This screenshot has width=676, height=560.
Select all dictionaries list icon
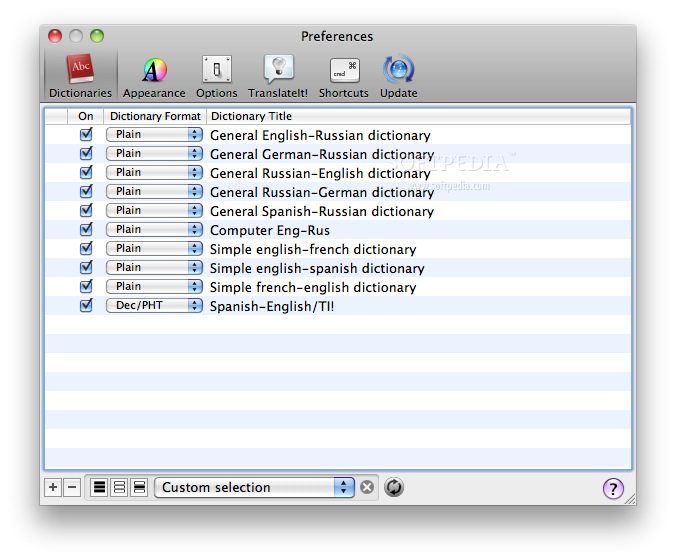99,488
